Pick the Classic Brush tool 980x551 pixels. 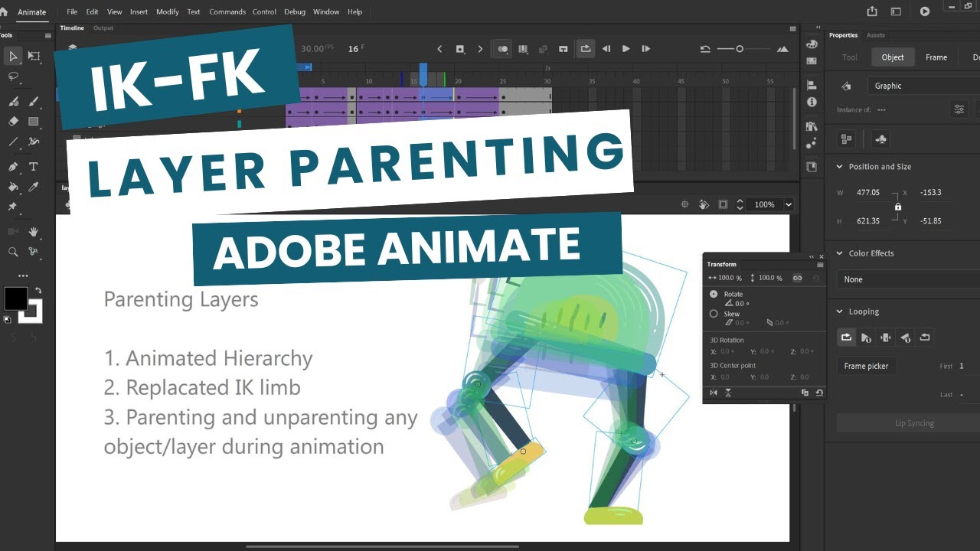point(34,101)
